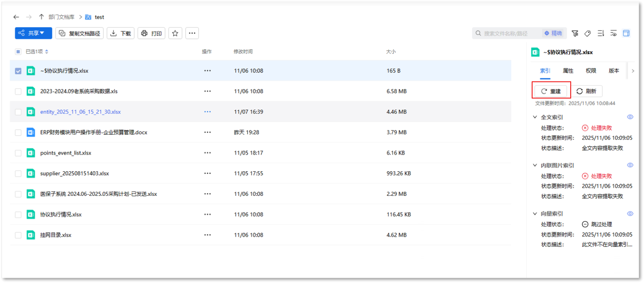
Task: Go back with the left arrow
Action: pos(16,17)
